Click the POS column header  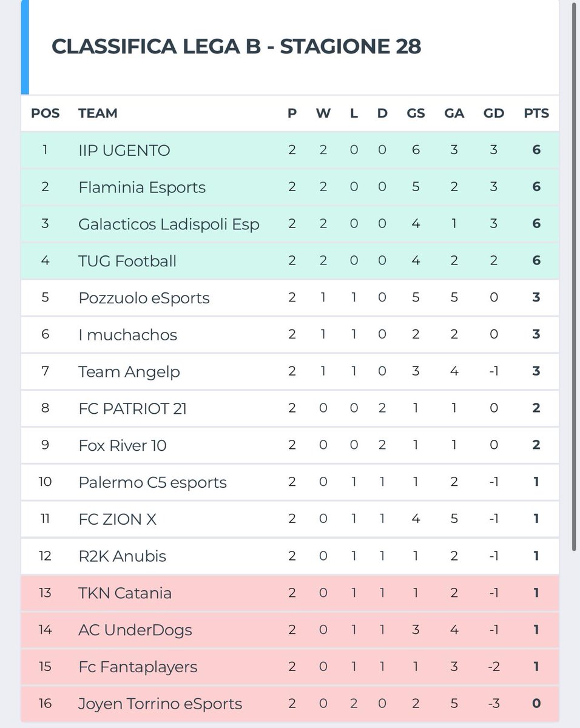(46, 113)
